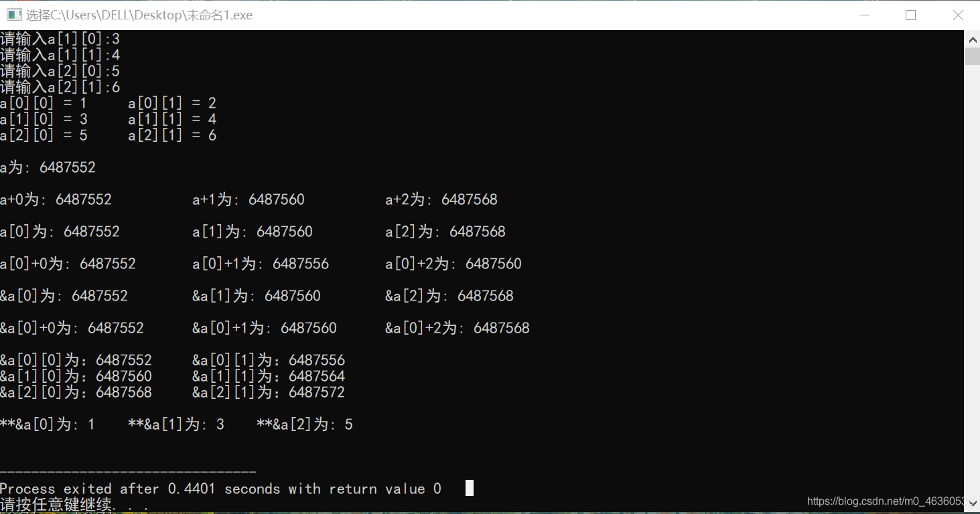Click the text '&a[0]+2为: 6487568'
This screenshot has width=980, height=514.
(x=458, y=328)
